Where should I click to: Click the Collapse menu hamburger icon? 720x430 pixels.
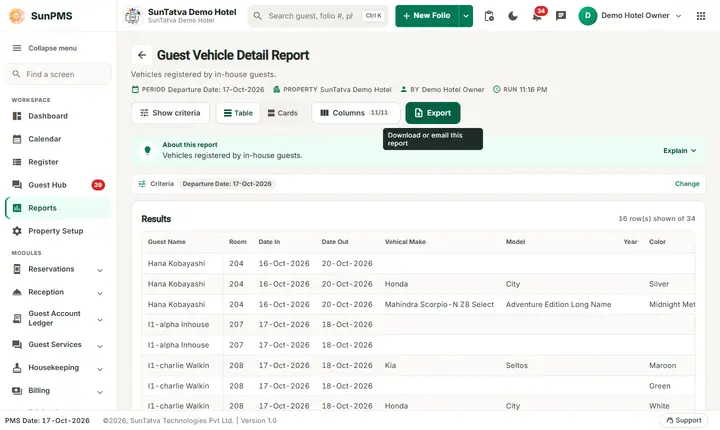[17, 48]
